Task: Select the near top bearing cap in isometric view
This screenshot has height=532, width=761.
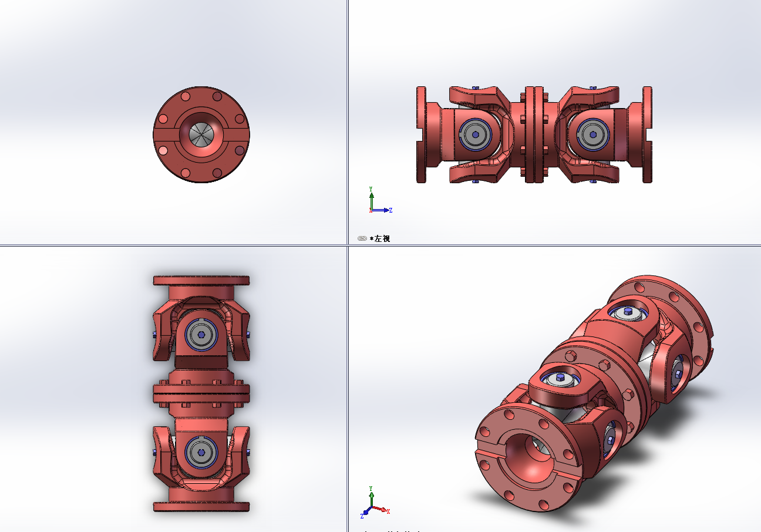Action: click(x=561, y=379)
